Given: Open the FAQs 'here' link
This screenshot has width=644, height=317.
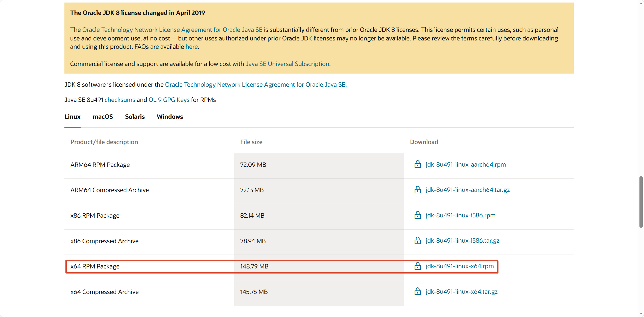Looking at the screenshot, I should (192, 47).
